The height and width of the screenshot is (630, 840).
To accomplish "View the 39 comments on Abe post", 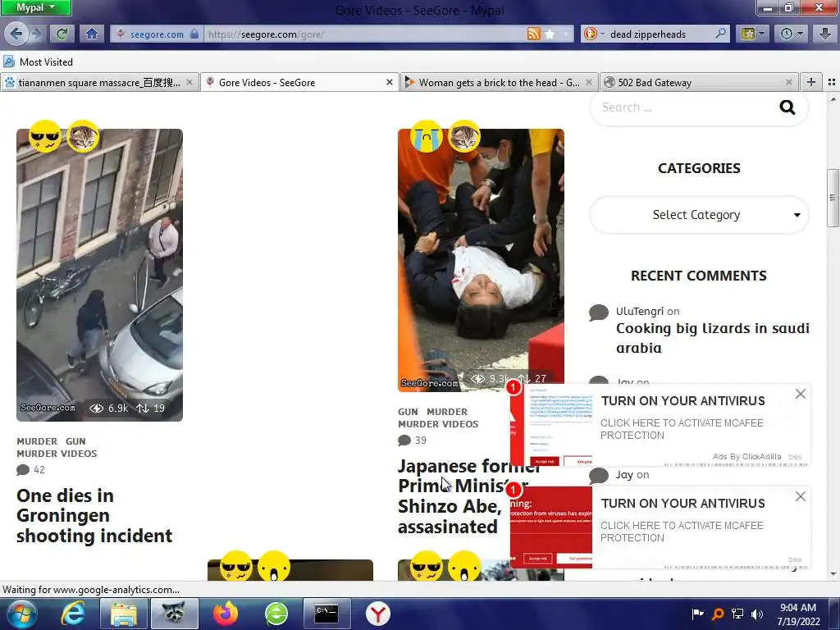I will (413, 441).
